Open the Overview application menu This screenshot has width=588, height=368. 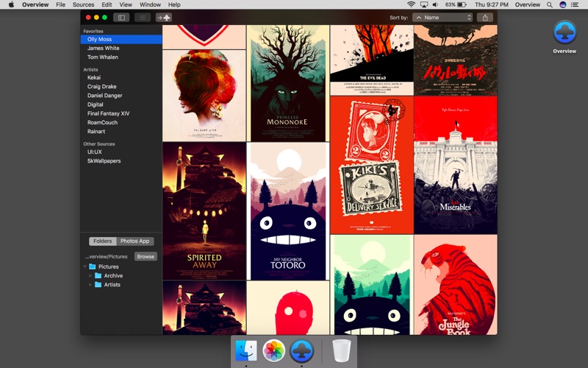35,4
